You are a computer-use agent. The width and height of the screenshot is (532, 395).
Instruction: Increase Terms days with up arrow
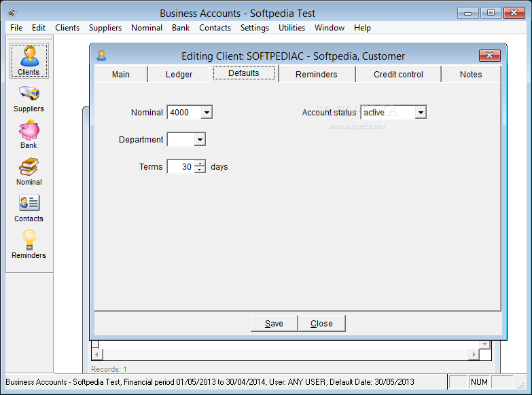pos(200,164)
